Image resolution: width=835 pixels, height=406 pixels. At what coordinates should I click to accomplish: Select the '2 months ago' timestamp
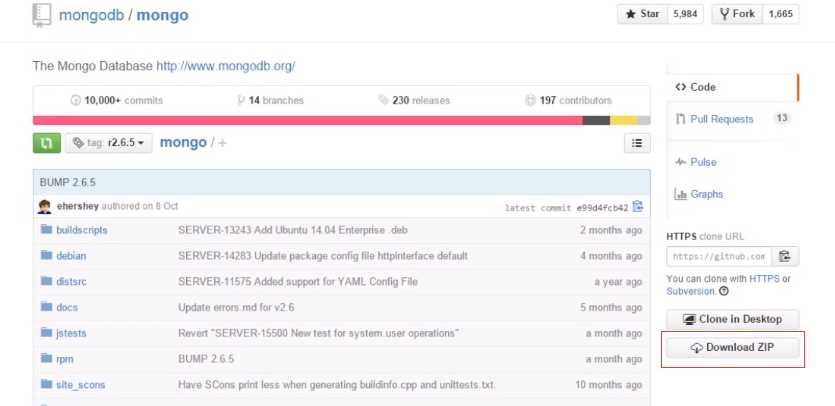[x=611, y=230]
